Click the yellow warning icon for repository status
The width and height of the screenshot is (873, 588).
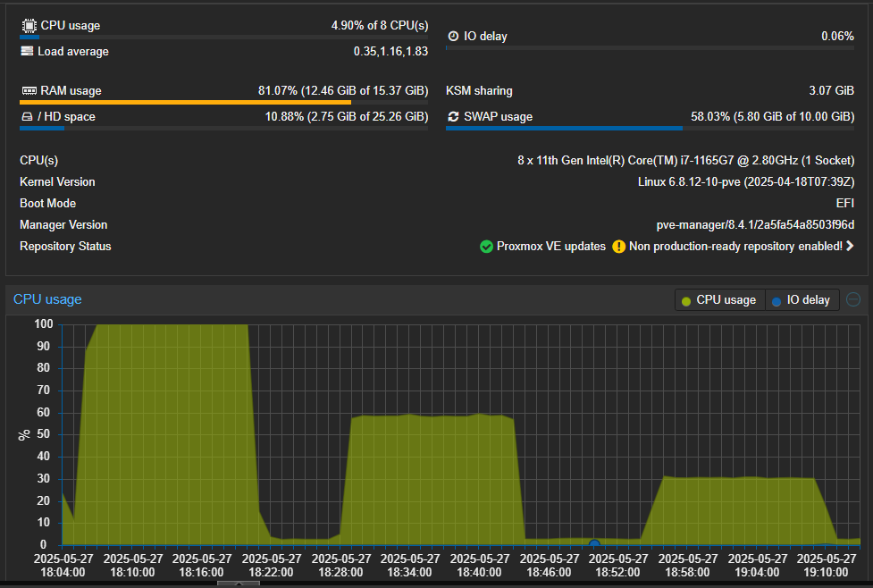pyautogui.click(x=618, y=247)
